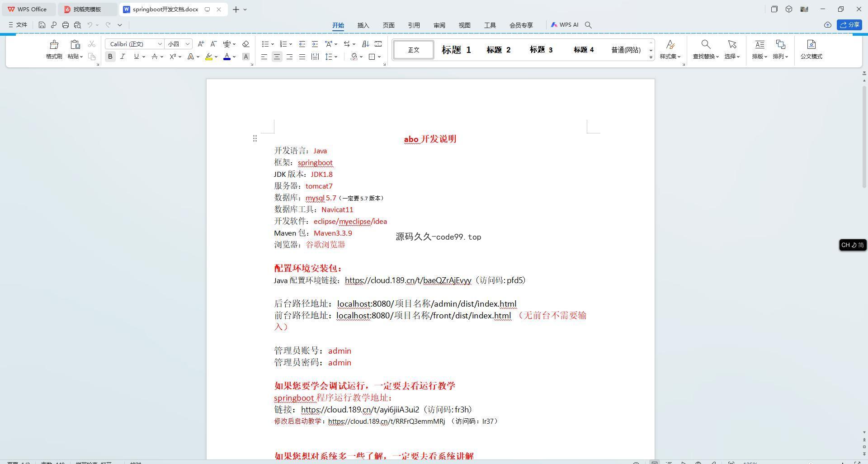Click the undo arrow icon
Screen dimensions: 868x464
click(x=90, y=25)
